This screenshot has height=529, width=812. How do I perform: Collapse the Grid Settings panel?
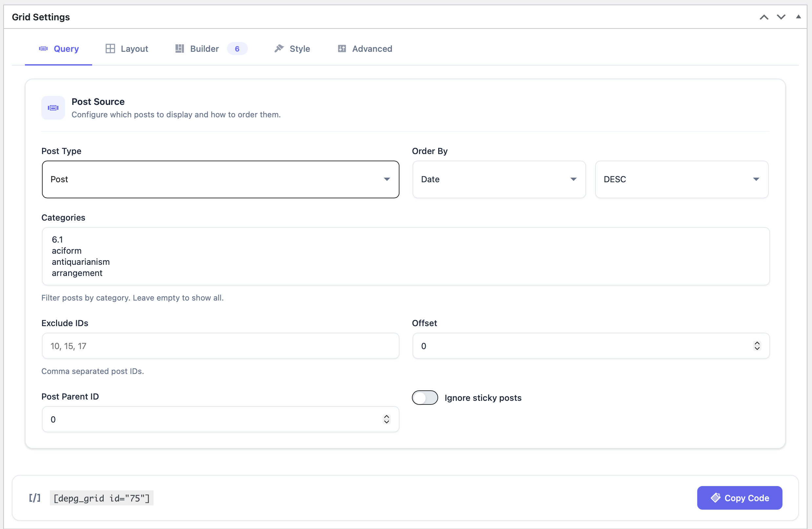click(x=798, y=17)
